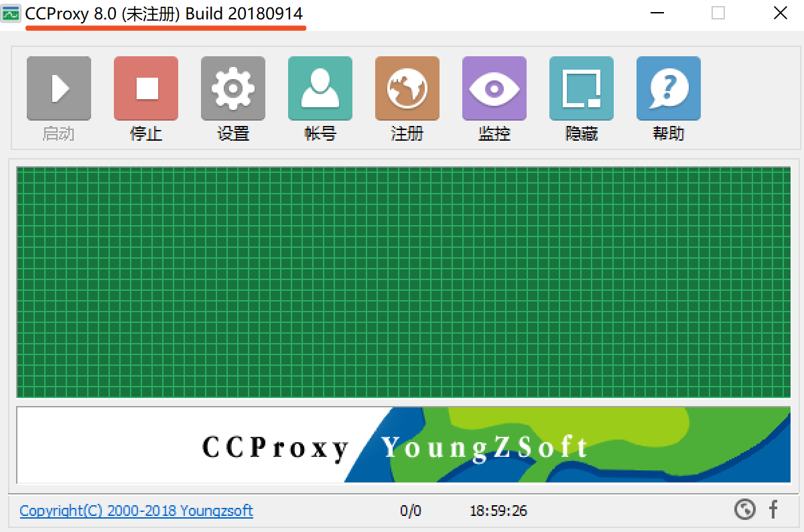804x532 pixels.
Task: Open the 监控 (Monitor) eye icon
Action: (x=494, y=88)
